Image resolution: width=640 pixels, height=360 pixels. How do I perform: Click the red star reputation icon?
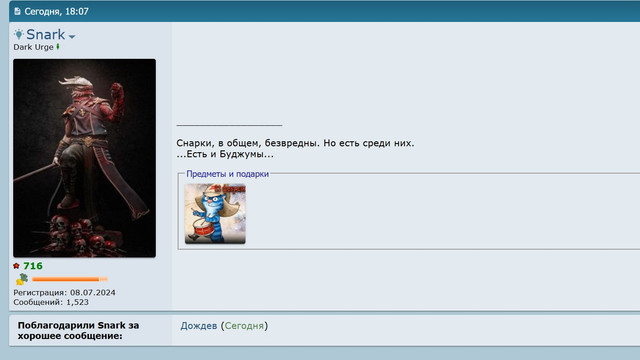click(16, 266)
